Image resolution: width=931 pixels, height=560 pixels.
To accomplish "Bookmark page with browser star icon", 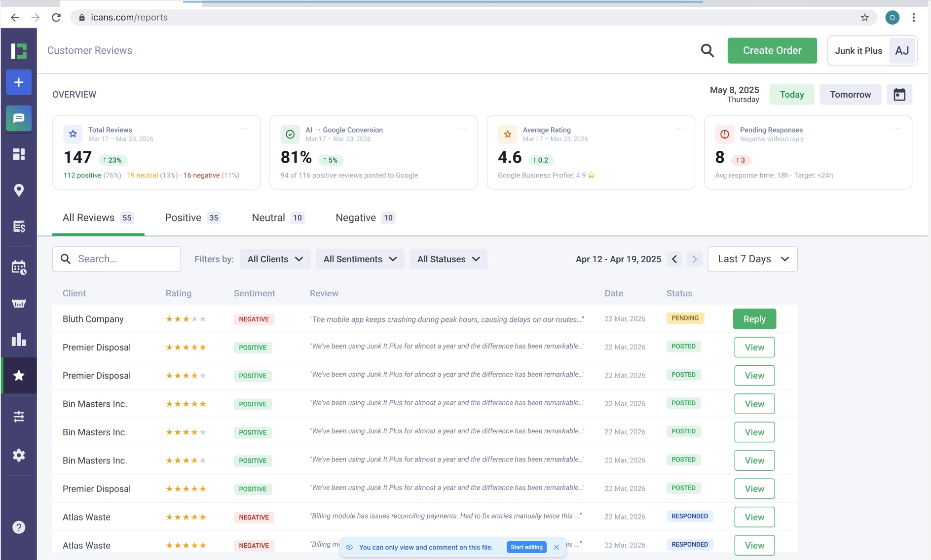I will click(865, 18).
